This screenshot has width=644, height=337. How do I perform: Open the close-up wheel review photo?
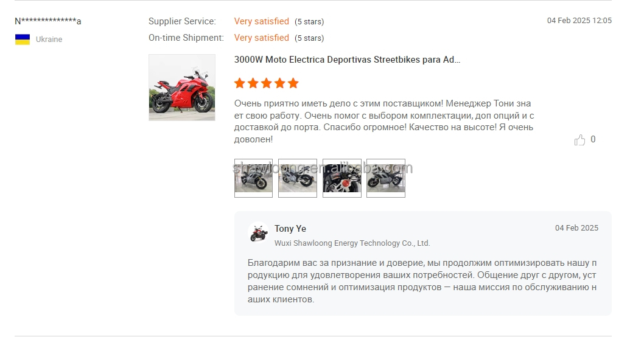coord(341,178)
